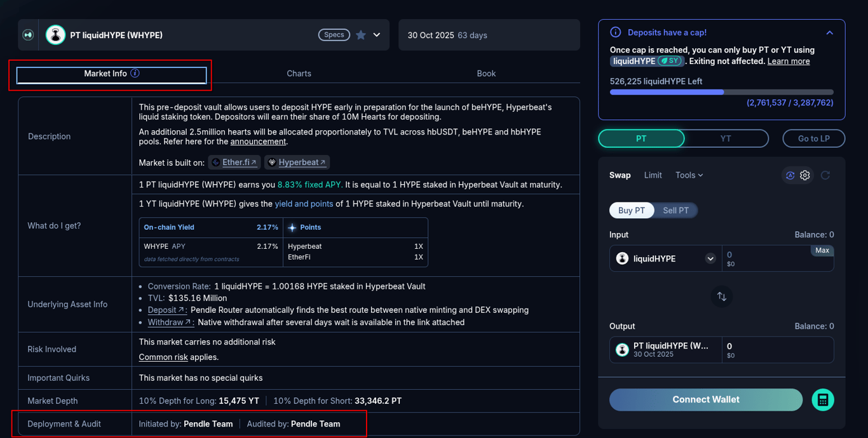Image resolution: width=868 pixels, height=438 pixels.
Task: Click the yield and points link
Action: [304, 204]
